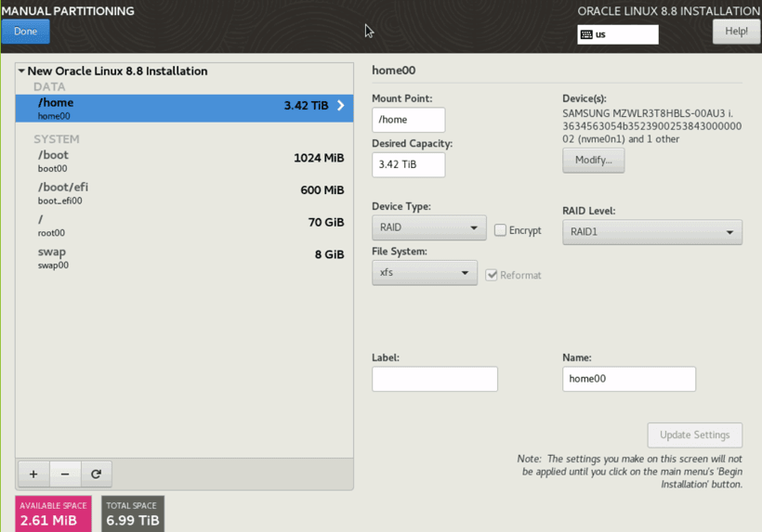762x532 pixels.
Task: Open the RAID Level RAID1 dropdown
Action: (652, 232)
